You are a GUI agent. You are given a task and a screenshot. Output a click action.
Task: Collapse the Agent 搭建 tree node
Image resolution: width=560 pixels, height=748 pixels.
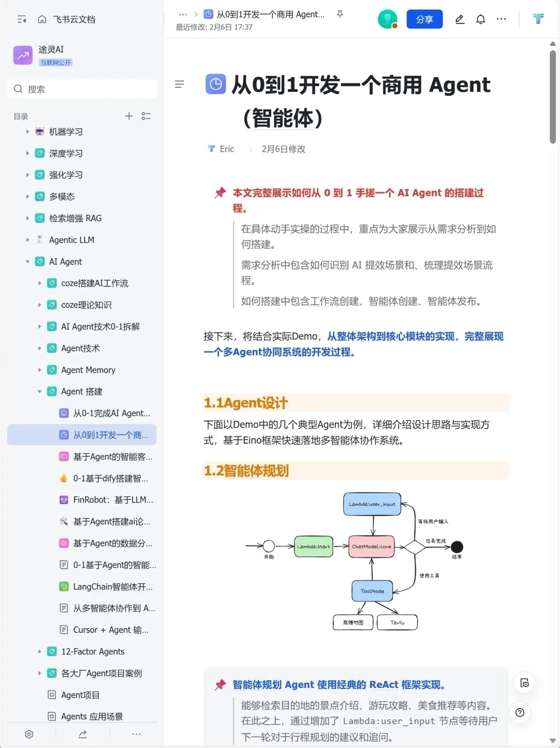coord(39,391)
